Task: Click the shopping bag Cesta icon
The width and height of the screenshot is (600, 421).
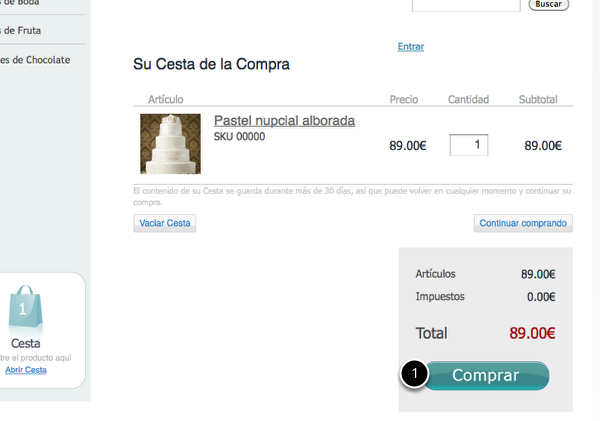Action: coord(25,306)
